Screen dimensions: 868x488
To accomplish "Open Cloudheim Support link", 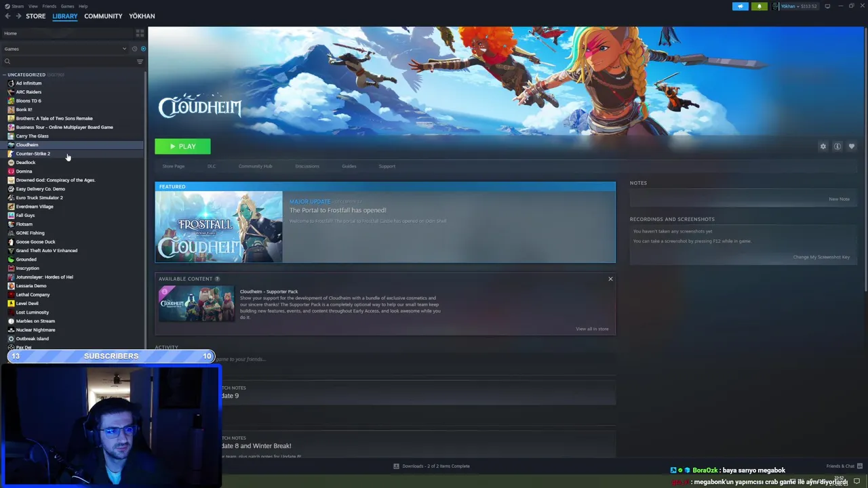I will 387,166.
